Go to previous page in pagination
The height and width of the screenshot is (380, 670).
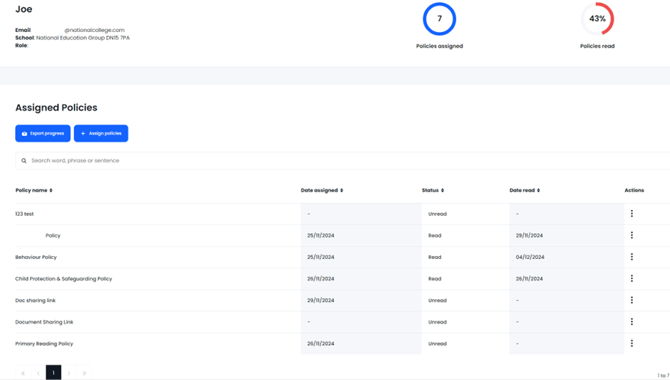(x=38, y=373)
